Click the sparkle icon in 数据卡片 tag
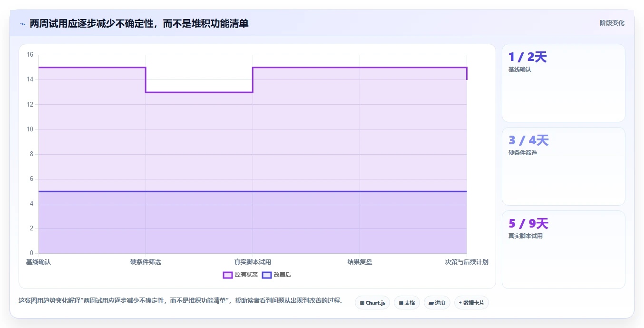This screenshot has width=644, height=328. point(460,303)
